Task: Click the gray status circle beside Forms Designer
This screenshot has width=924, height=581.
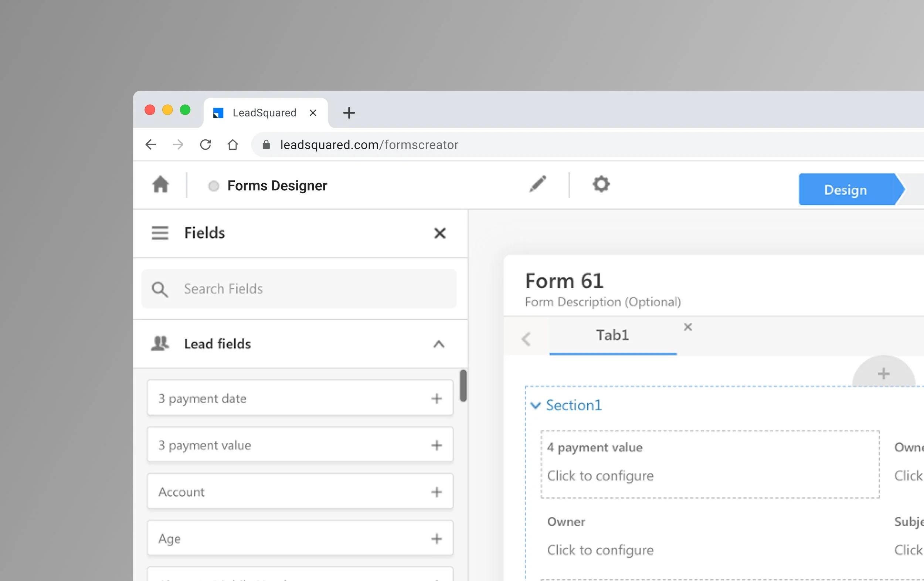Action: (x=214, y=186)
